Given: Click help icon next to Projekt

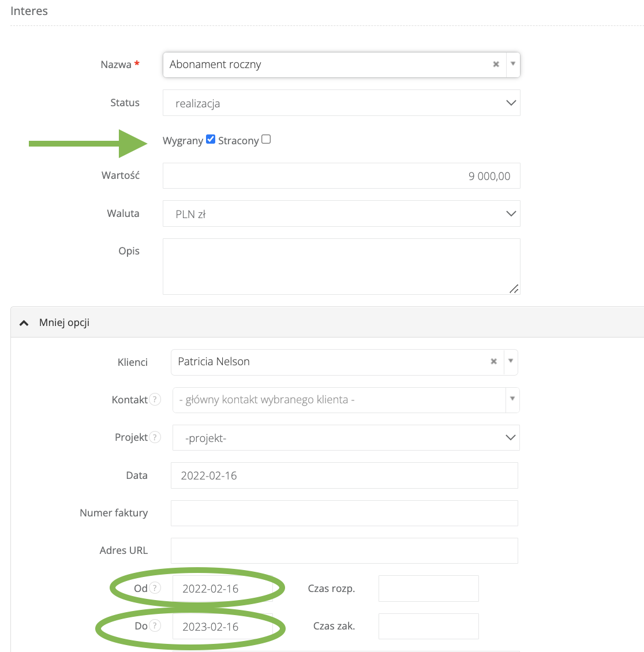Looking at the screenshot, I should [x=155, y=437].
